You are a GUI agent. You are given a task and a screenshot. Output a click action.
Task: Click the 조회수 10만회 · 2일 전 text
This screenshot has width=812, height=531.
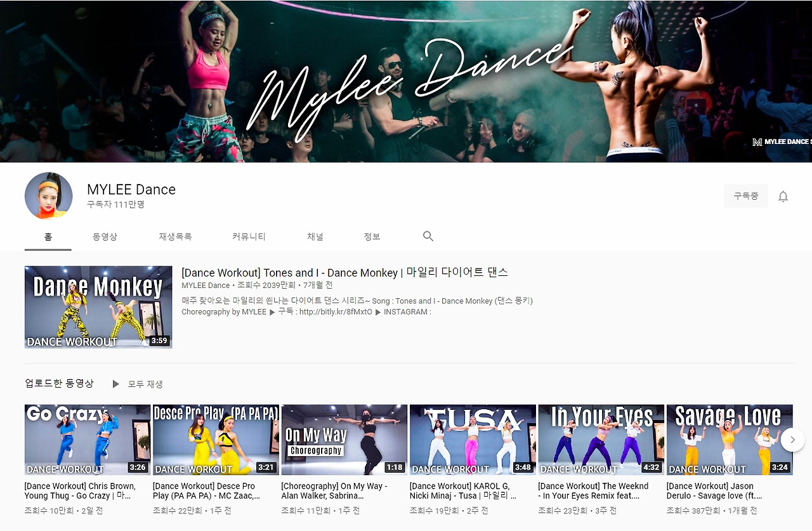tap(63, 511)
